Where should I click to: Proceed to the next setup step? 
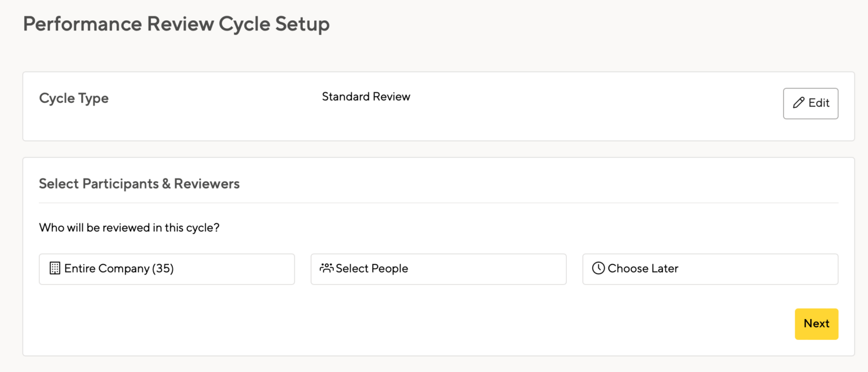(816, 323)
